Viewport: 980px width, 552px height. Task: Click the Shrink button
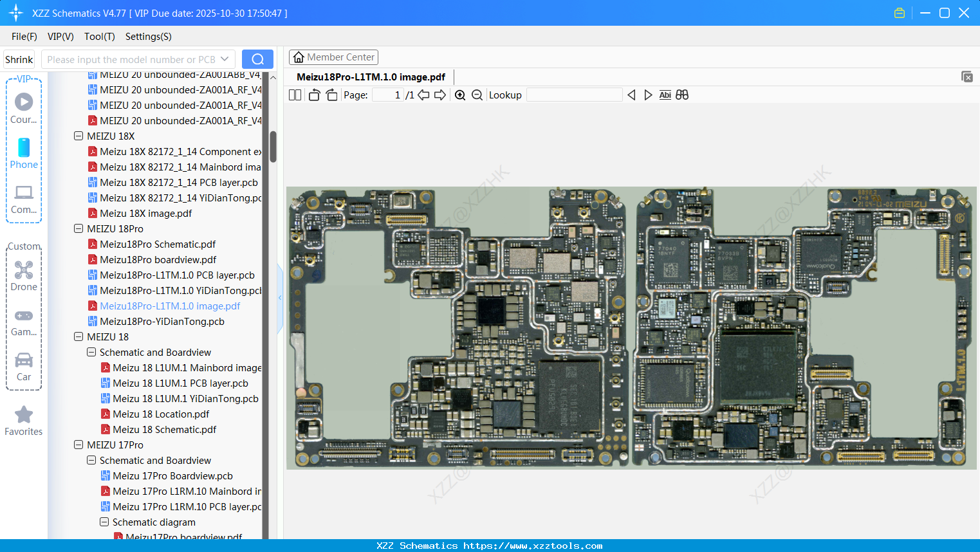[19, 59]
